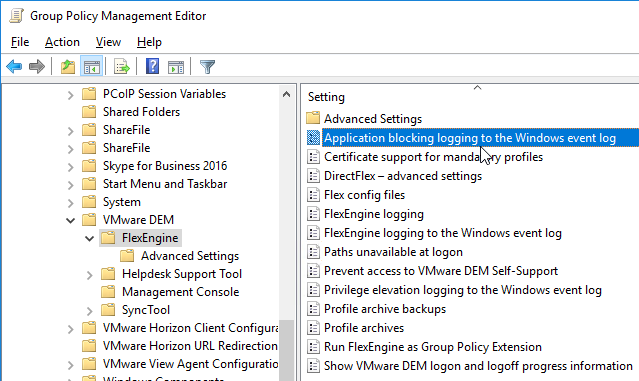The image size is (639, 381).
Task: Click policy icon beside Profile archive backups
Action: (313, 309)
